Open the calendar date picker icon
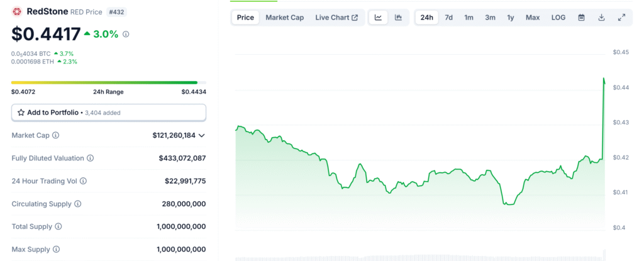644x261 pixels. 581,18
